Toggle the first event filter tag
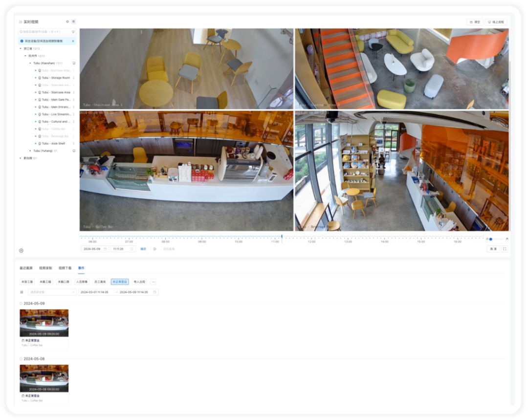 (x=27, y=282)
